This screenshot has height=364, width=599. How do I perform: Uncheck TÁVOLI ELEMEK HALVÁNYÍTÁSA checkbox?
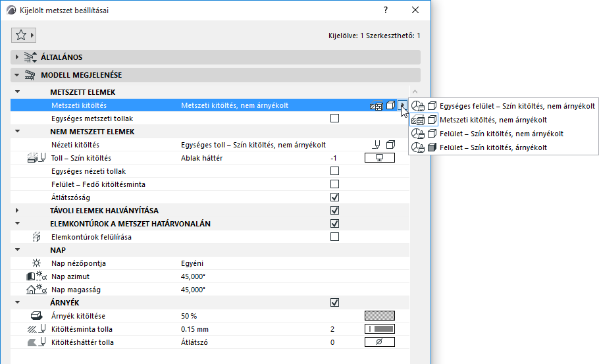(334, 211)
